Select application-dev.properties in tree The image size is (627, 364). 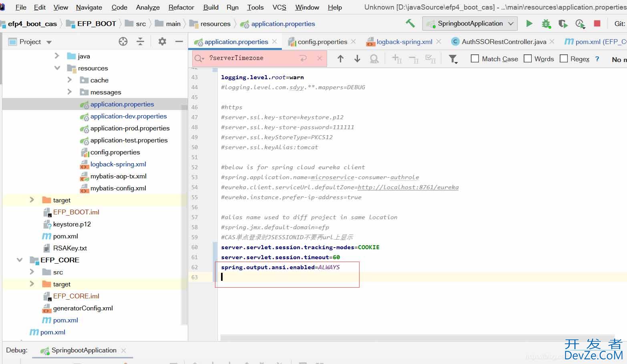pos(129,116)
